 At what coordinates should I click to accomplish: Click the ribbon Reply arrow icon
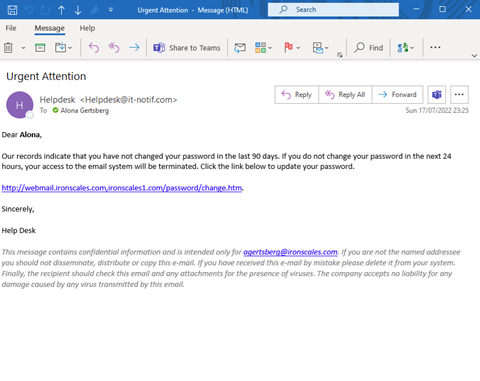coord(94,48)
